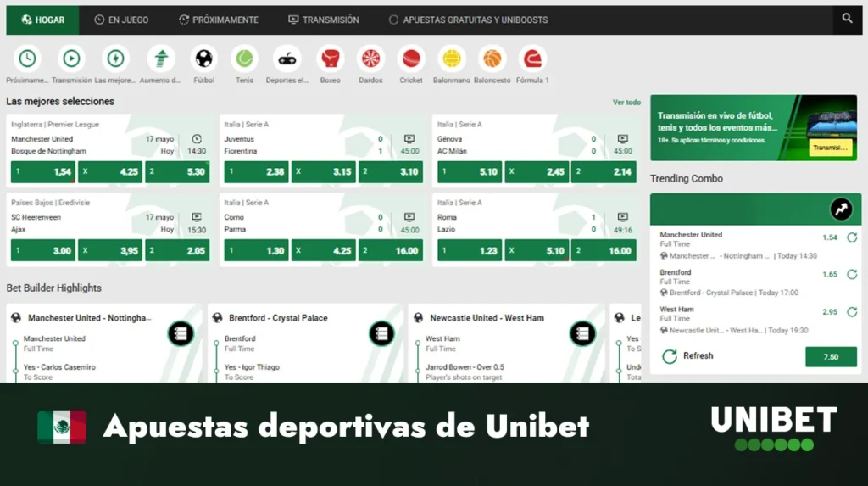This screenshot has height=486, width=868.
Task: Bet Ajax win at 2.05
Action: [x=177, y=250]
